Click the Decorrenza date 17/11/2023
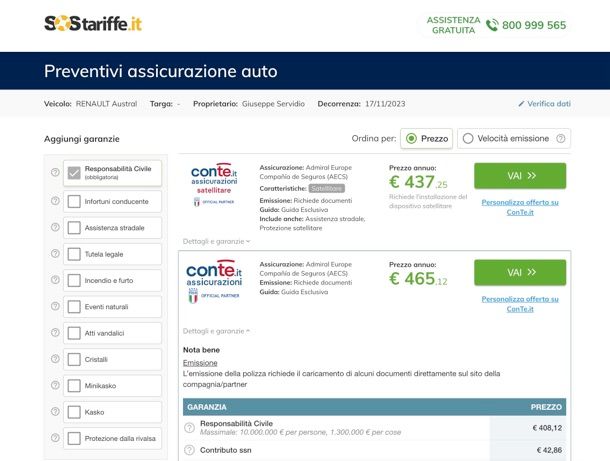 point(385,104)
